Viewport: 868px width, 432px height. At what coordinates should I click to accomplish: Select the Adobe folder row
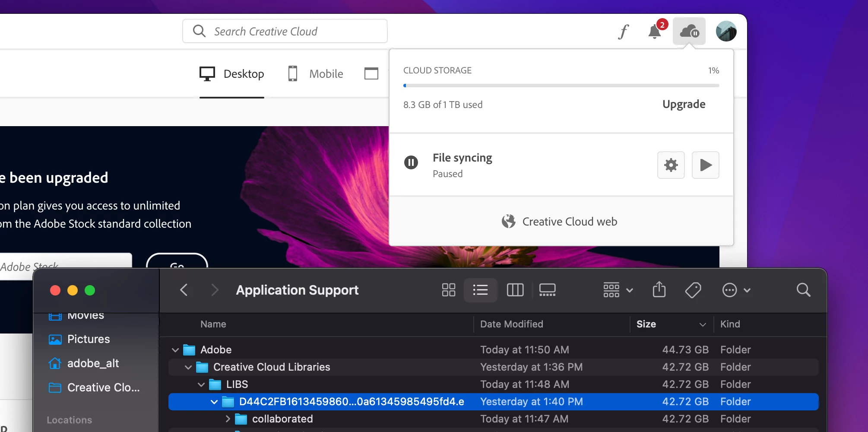[x=494, y=350]
